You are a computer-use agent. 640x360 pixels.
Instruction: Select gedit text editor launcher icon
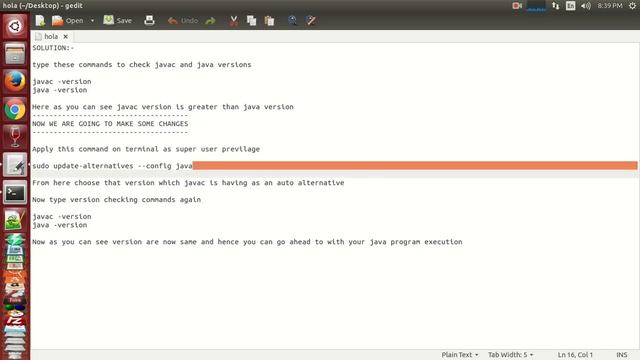[15, 164]
